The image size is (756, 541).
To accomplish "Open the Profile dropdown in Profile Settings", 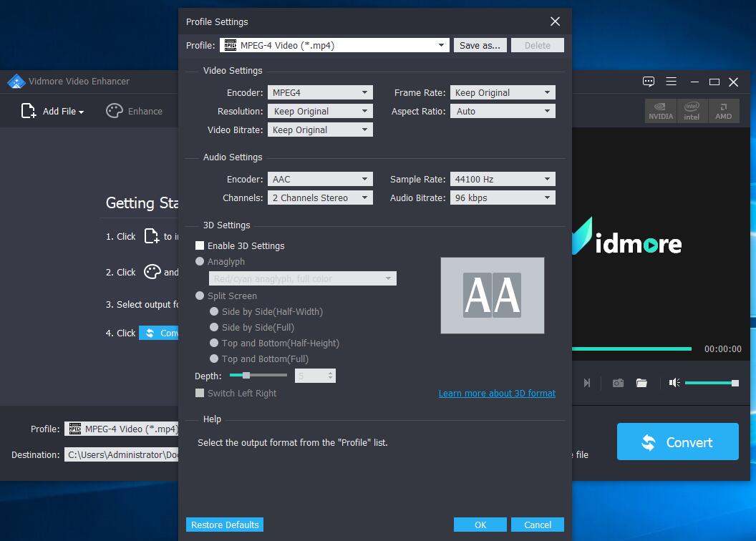I will [x=334, y=45].
